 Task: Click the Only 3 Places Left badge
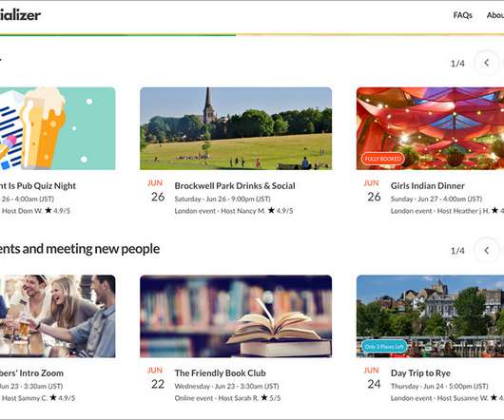384,347
